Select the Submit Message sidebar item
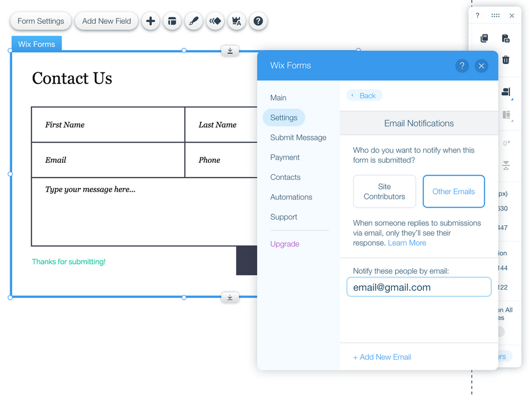The width and height of the screenshot is (532, 396). [x=298, y=137]
